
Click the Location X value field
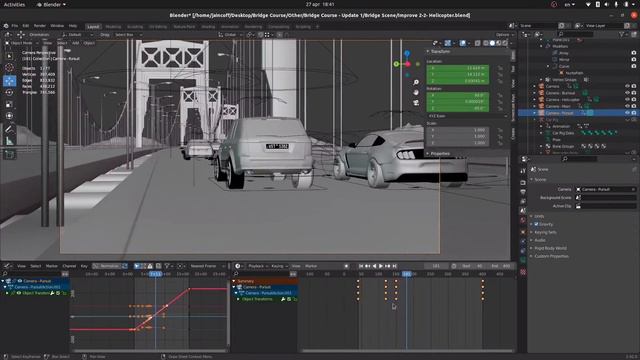point(458,68)
